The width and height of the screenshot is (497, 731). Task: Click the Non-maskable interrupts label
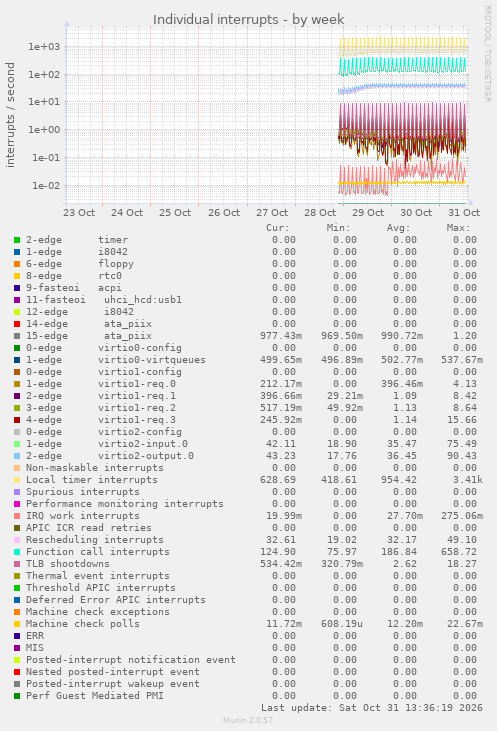click(x=95, y=468)
